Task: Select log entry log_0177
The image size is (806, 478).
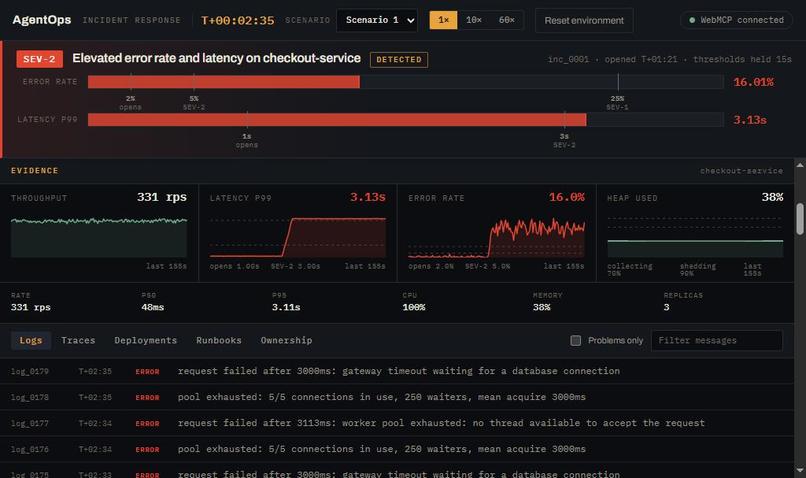Action: (x=397, y=423)
